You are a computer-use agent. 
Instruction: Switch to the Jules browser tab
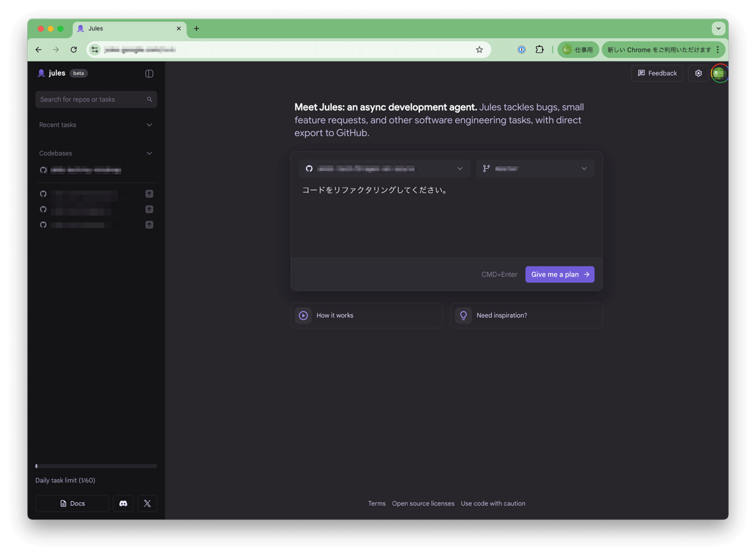[x=129, y=29]
